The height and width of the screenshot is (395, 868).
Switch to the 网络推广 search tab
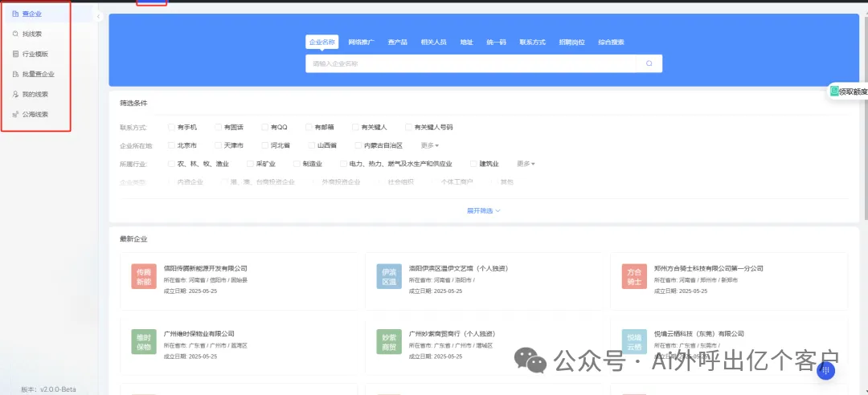point(361,42)
